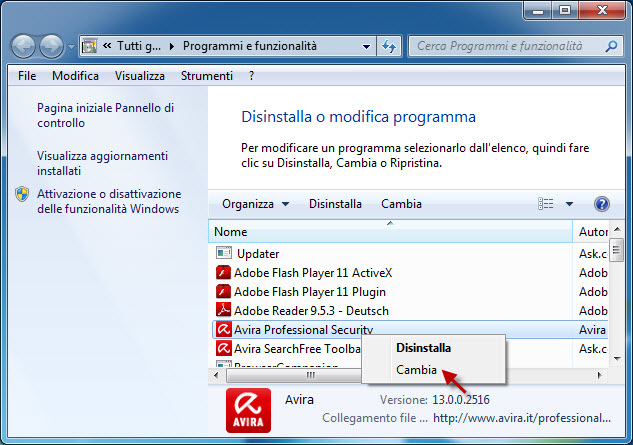Click the Adobe Flash Player 11 ActiveX icon
Image resolution: width=633 pixels, height=445 pixels.
(x=223, y=273)
